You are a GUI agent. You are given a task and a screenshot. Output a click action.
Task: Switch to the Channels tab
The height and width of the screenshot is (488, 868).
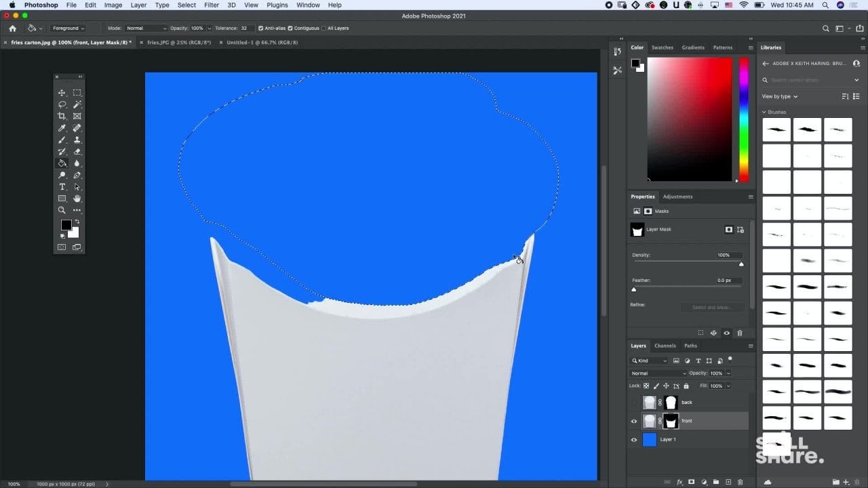[x=665, y=346]
